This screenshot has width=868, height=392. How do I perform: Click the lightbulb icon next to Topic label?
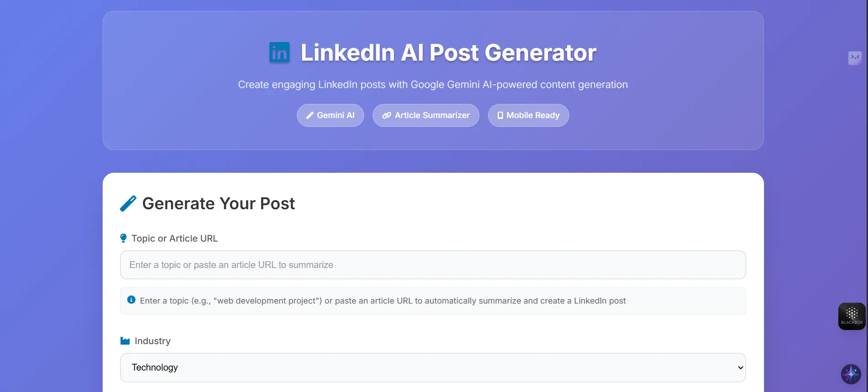click(123, 238)
